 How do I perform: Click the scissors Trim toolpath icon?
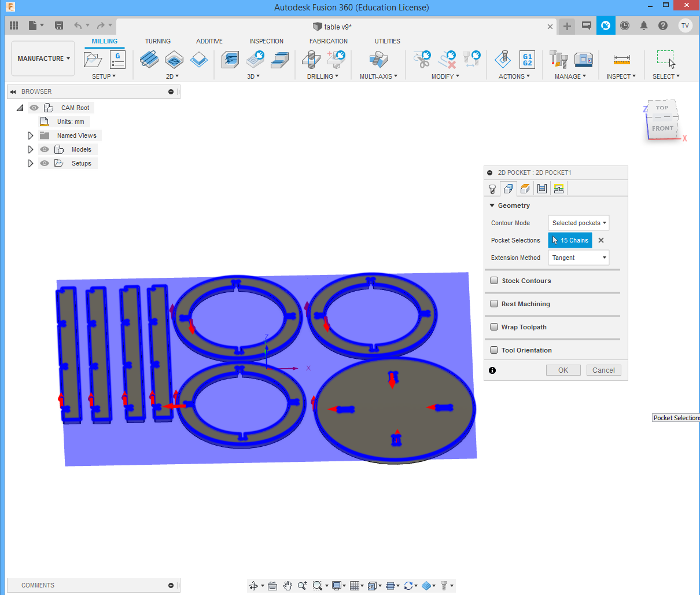(422, 59)
